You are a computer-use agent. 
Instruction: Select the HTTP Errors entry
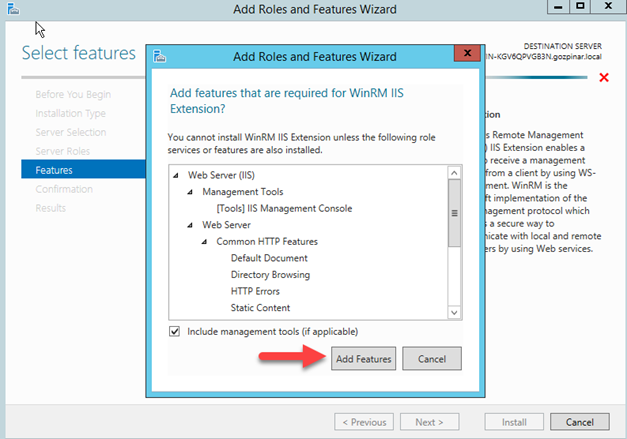[x=255, y=291]
